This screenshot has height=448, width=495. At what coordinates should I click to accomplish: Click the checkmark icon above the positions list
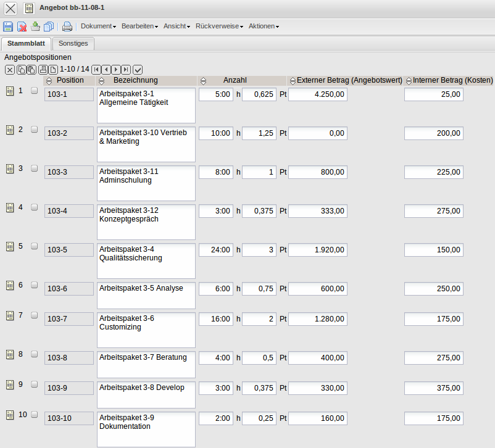(x=138, y=70)
